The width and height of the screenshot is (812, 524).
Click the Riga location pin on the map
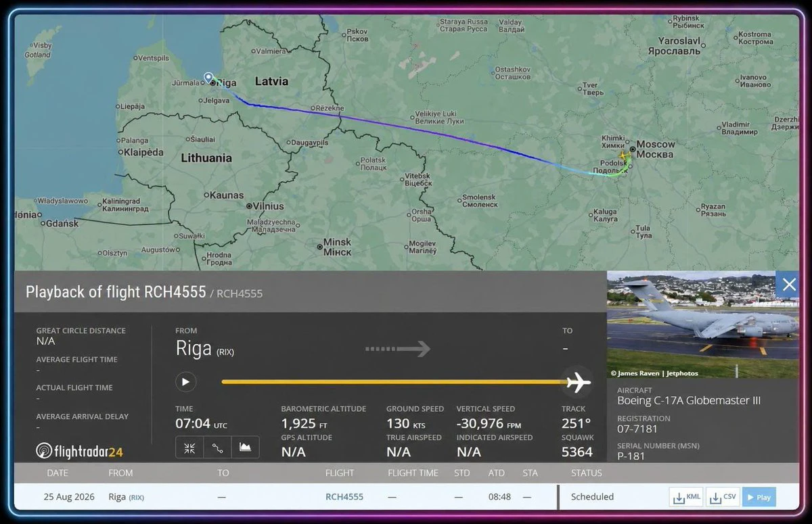point(208,78)
